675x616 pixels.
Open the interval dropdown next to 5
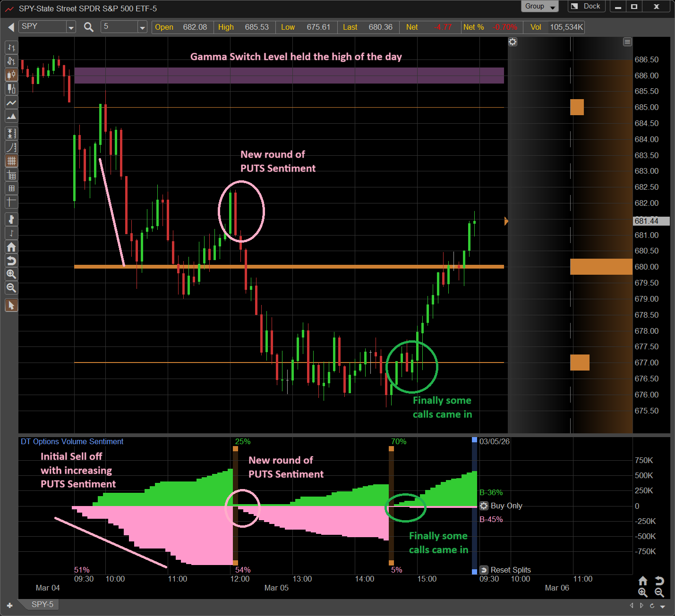pyautogui.click(x=142, y=27)
